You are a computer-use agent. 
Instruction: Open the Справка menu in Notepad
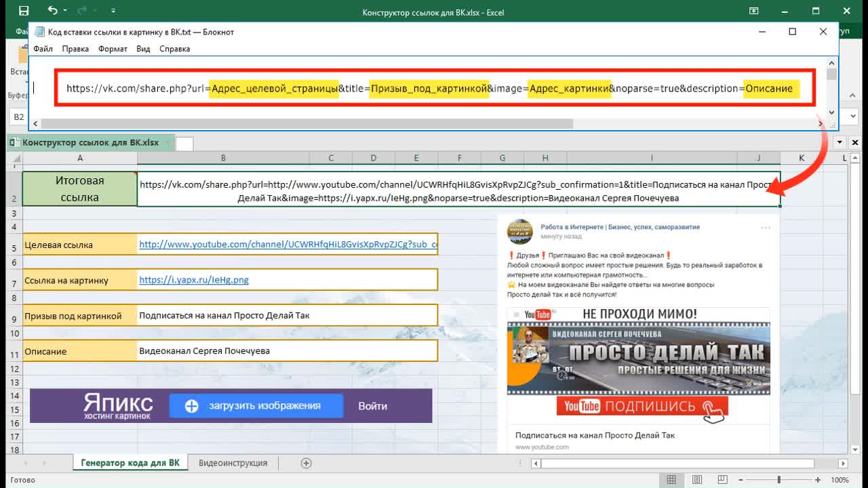coord(174,49)
